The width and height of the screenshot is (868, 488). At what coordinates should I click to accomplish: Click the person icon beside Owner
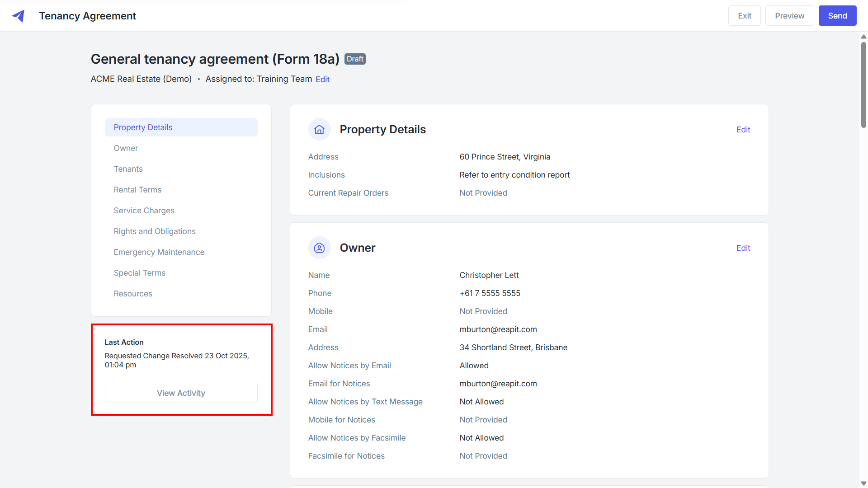coord(319,248)
